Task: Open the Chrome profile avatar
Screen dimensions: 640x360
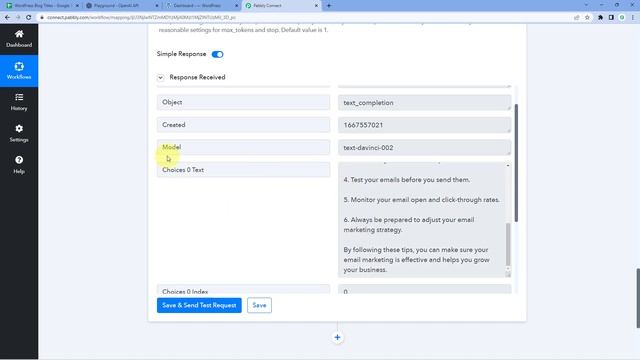Action: pyautogui.click(x=622, y=18)
